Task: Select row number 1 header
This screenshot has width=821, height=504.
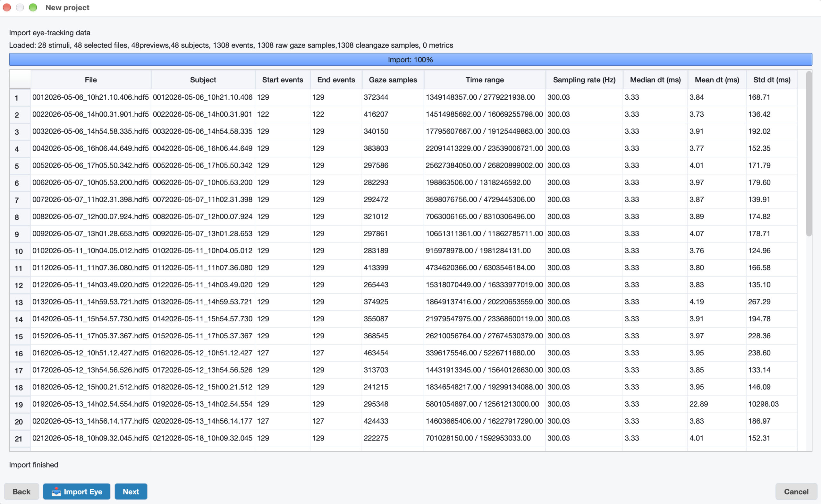Action: (x=20, y=98)
